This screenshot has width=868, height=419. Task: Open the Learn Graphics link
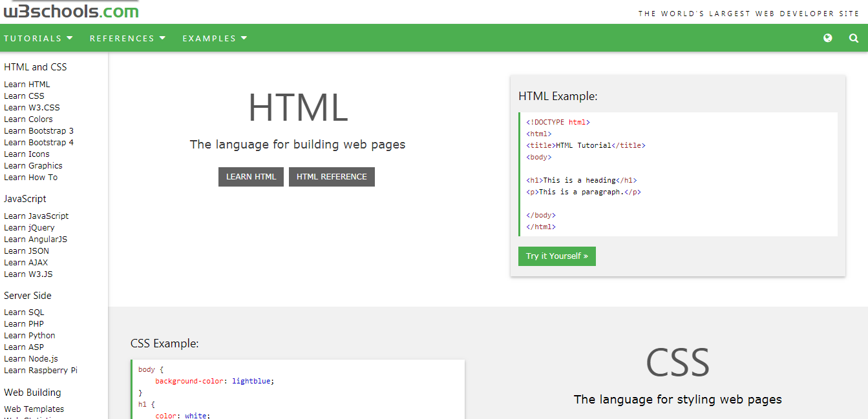tap(33, 166)
